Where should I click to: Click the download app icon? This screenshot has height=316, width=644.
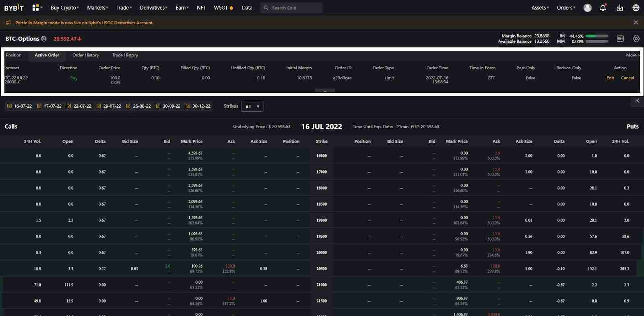620,8
